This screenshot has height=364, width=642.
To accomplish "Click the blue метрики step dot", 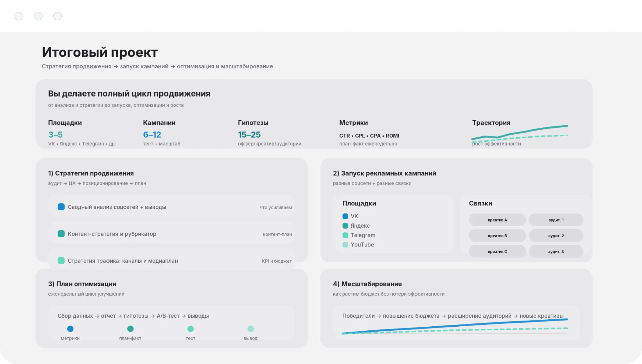I will point(70,329).
